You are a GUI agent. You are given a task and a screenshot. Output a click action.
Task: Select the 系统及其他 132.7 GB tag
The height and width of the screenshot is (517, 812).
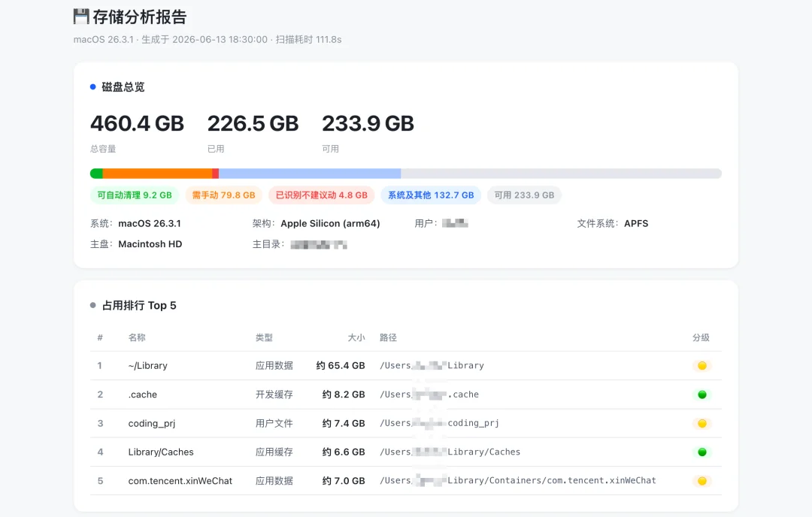click(x=431, y=195)
